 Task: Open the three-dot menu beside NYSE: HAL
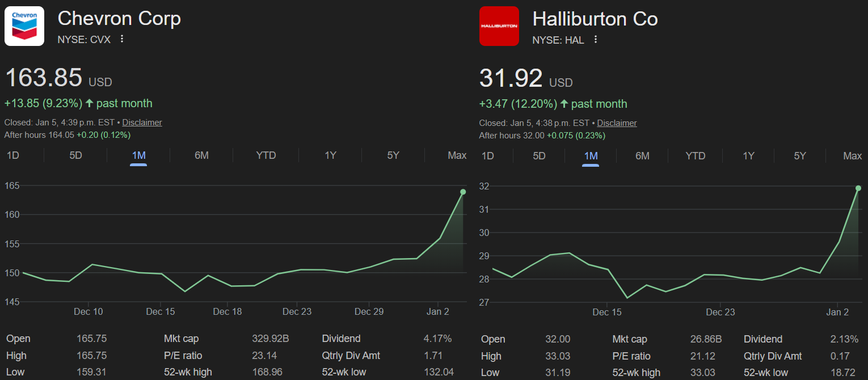tap(595, 39)
